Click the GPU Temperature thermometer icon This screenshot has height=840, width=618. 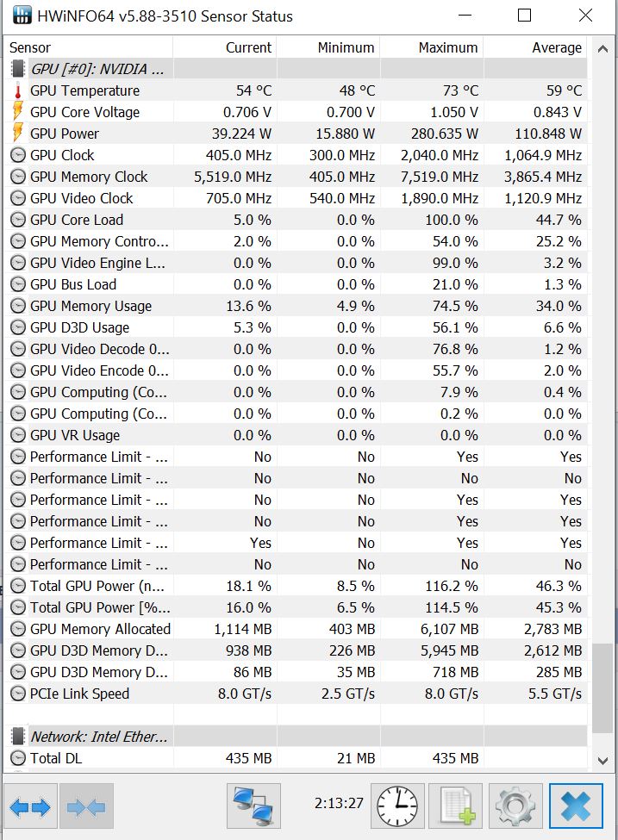tap(18, 90)
